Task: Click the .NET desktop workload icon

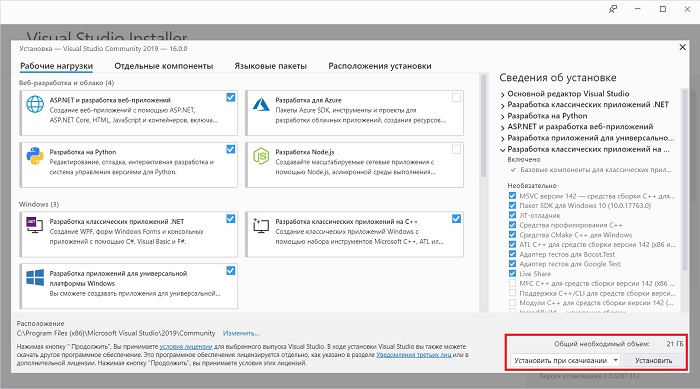Action: (35, 225)
